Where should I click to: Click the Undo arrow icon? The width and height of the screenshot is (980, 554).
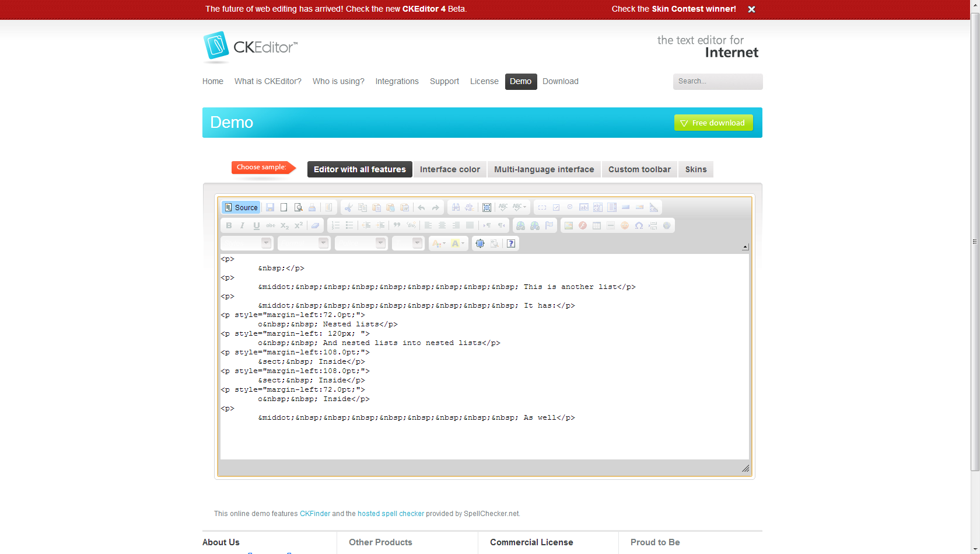point(421,207)
